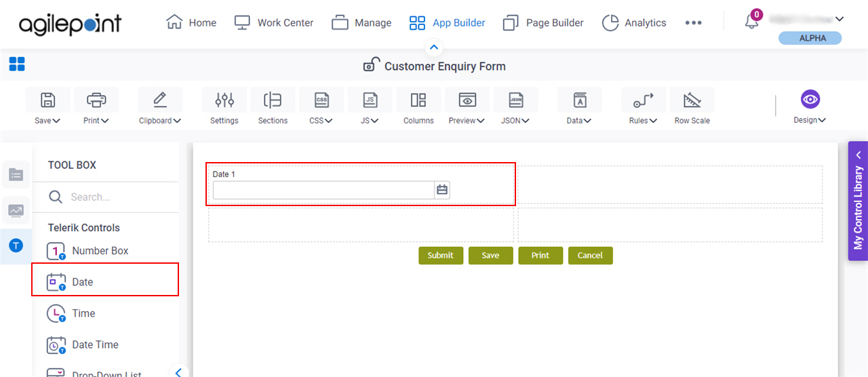Expand the Clipboard dropdown
The height and width of the screenshot is (377, 868).
pos(177,121)
